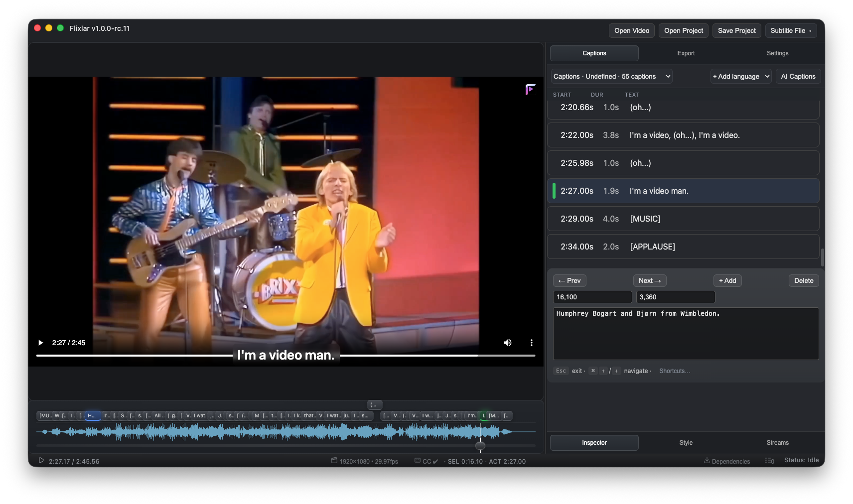Click the Dependencies download icon
This screenshot has height=504, width=853.
(707, 461)
